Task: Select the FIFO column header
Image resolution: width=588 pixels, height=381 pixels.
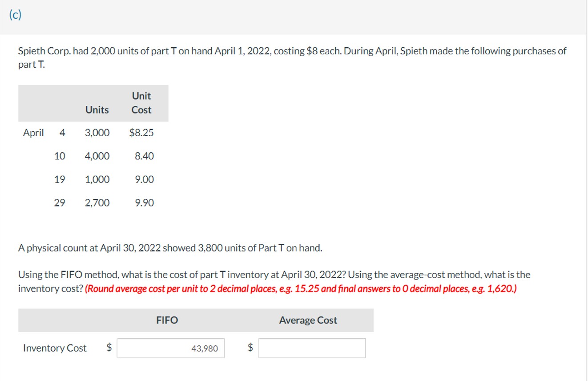Action: click(167, 320)
